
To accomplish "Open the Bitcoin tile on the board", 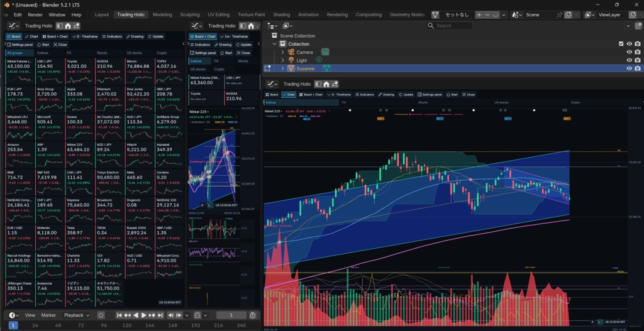I will (140, 72).
